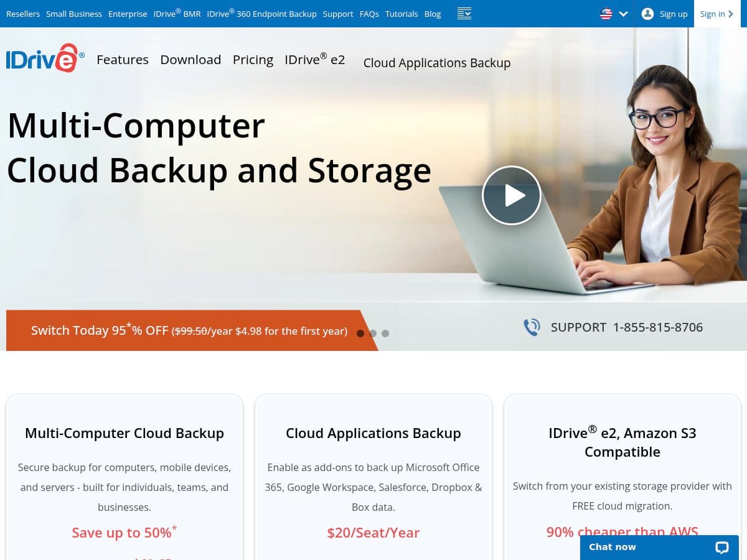Open the FAQs page
The height and width of the screenshot is (560, 747).
369,14
